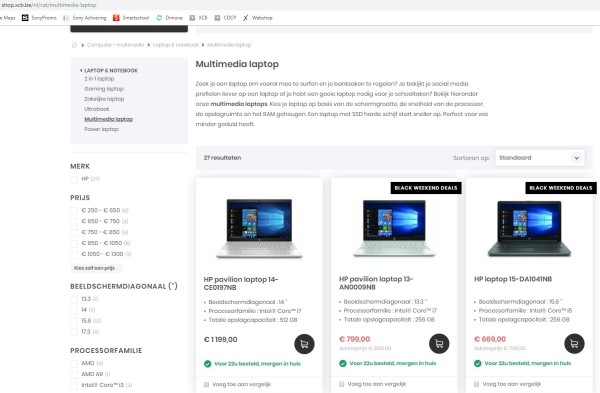Filter price € 650 - € 750
This screenshot has width=600, height=393.
74,221
